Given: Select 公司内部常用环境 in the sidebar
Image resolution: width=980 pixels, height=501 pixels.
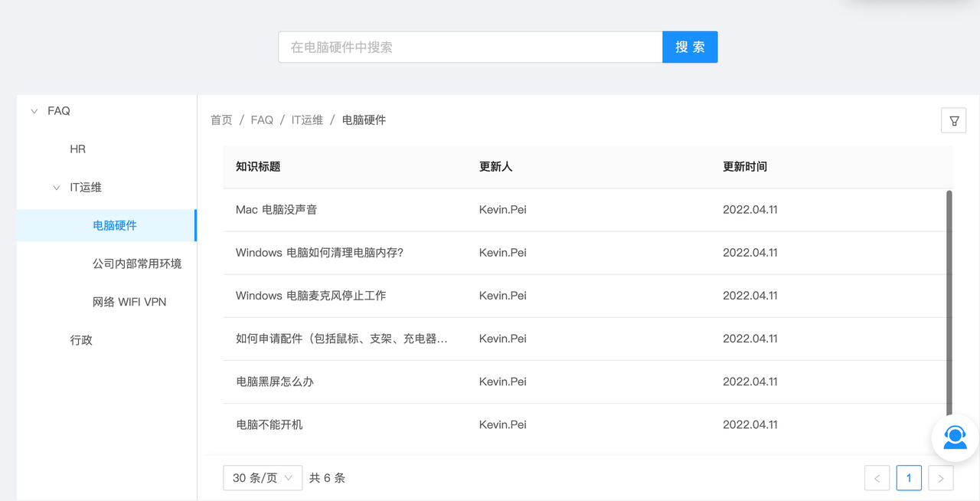Looking at the screenshot, I should (x=137, y=264).
